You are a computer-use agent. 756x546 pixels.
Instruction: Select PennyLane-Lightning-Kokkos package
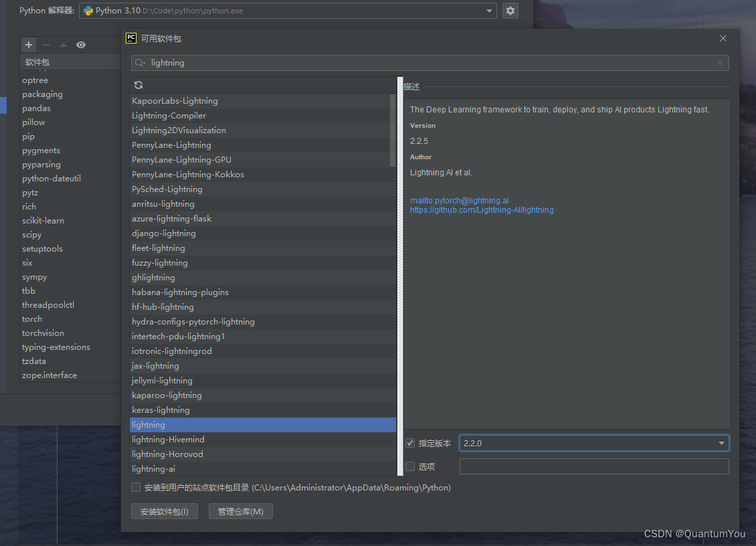pos(263,174)
